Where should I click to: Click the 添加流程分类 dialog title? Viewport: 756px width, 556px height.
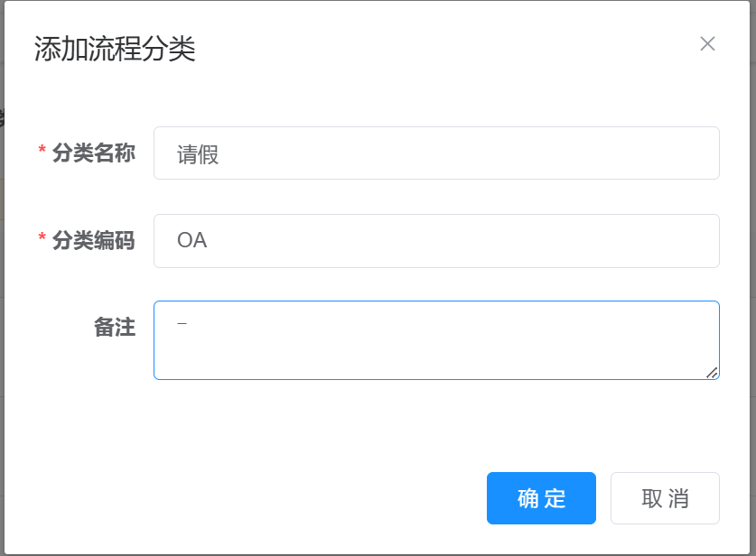coord(115,49)
